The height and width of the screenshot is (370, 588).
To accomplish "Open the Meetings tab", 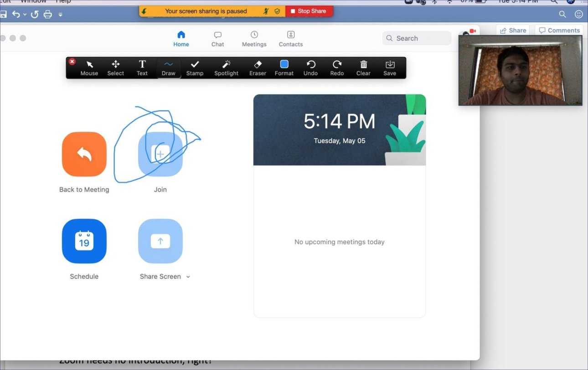I will (254, 39).
